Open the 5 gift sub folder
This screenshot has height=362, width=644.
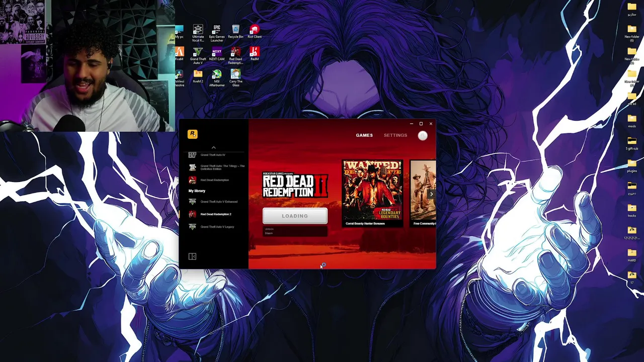(632, 143)
